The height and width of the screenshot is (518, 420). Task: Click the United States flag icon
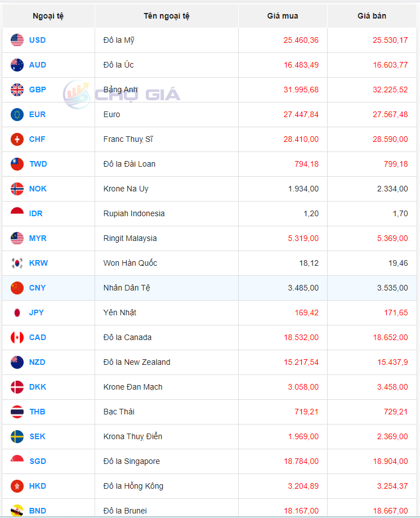(17, 40)
